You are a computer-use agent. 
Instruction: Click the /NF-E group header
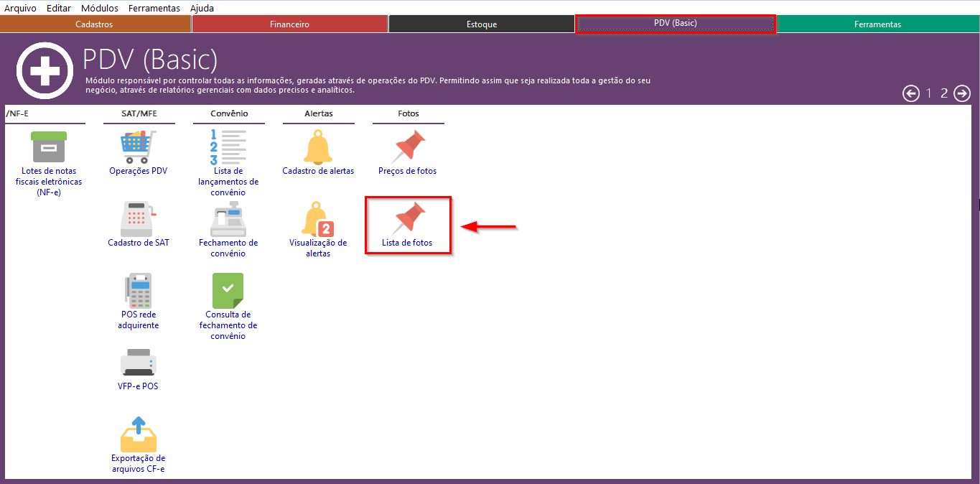(17, 113)
